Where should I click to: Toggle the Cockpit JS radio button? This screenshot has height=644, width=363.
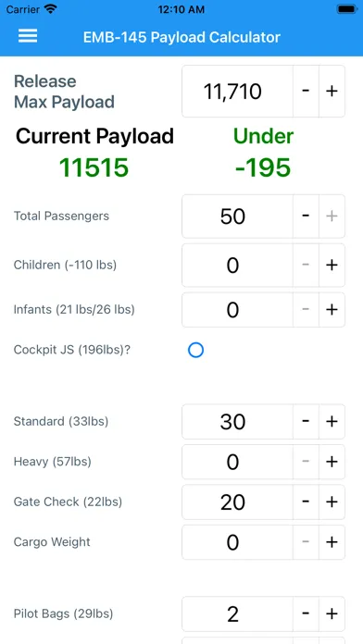click(195, 350)
